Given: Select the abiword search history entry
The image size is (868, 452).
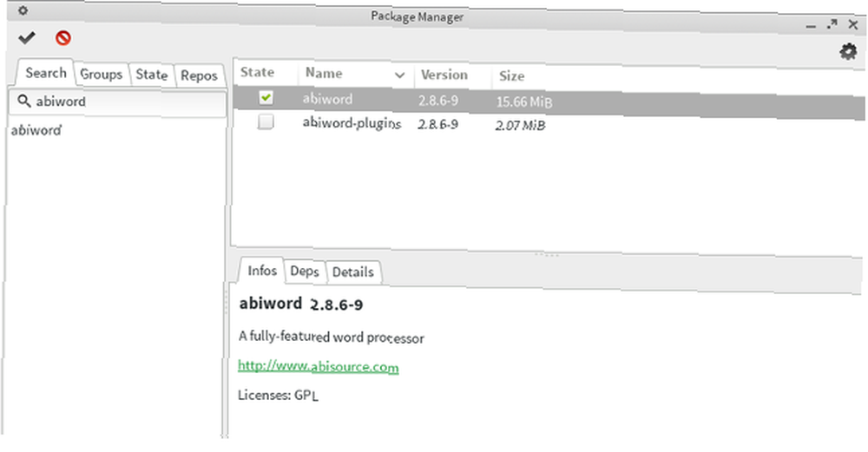Looking at the screenshot, I should (36, 130).
